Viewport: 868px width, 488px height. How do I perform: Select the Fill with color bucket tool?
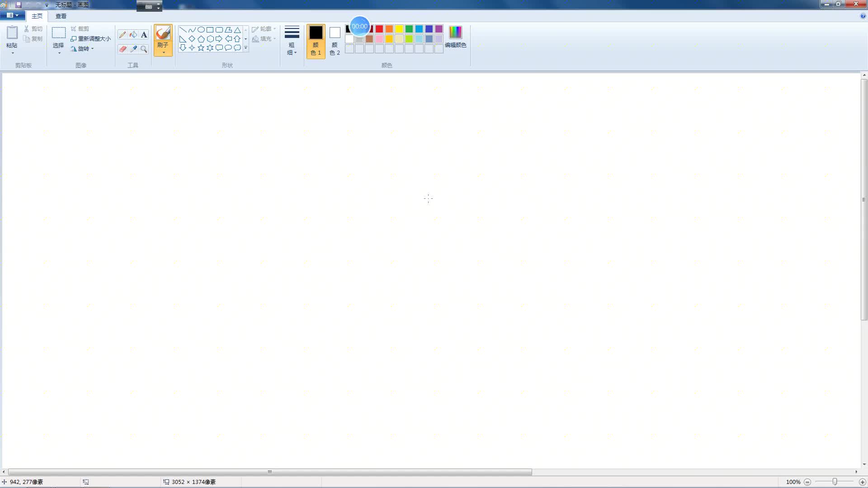tap(133, 35)
